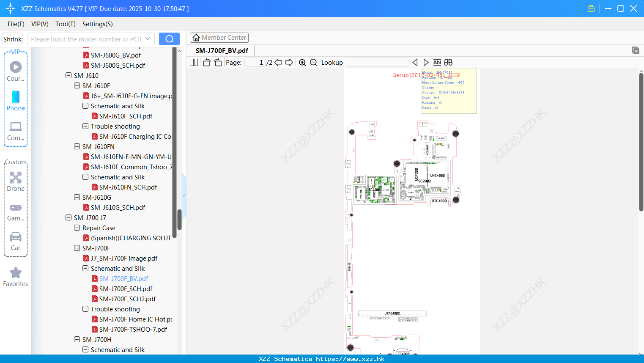Open the Car category

click(x=16, y=241)
